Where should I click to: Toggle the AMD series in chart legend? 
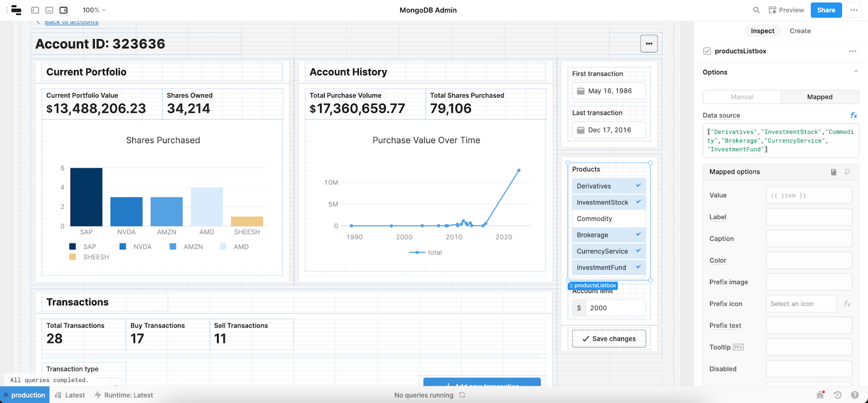(x=234, y=247)
